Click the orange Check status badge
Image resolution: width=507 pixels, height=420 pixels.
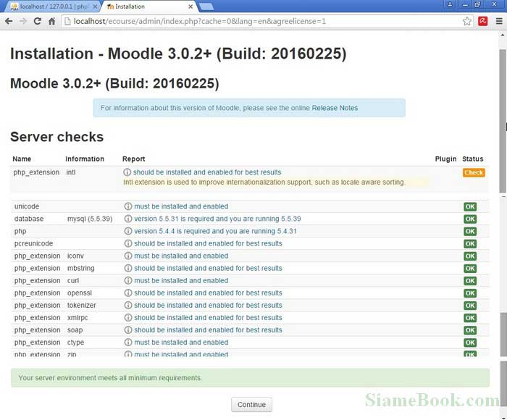(474, 172)
